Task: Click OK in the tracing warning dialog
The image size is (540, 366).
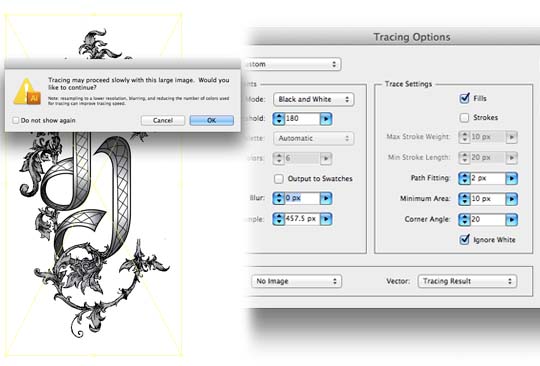Action: coord(211,120)
